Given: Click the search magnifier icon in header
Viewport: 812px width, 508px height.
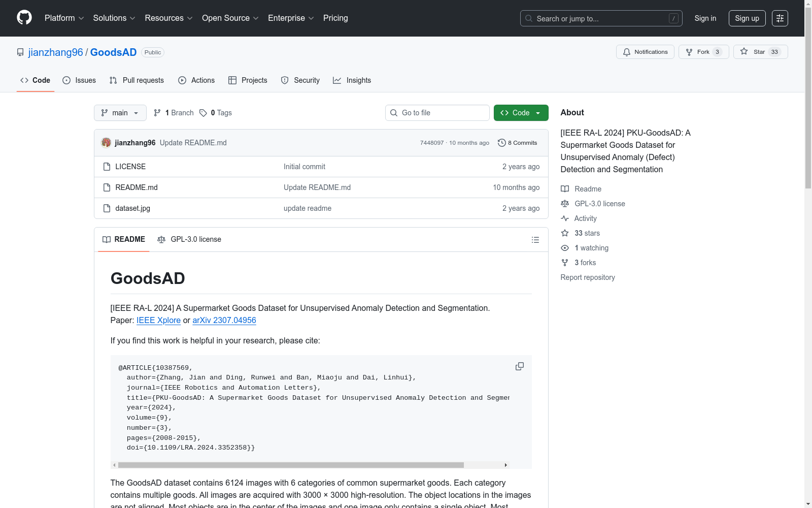Looking at the screenshot, I should pos(529,18).
